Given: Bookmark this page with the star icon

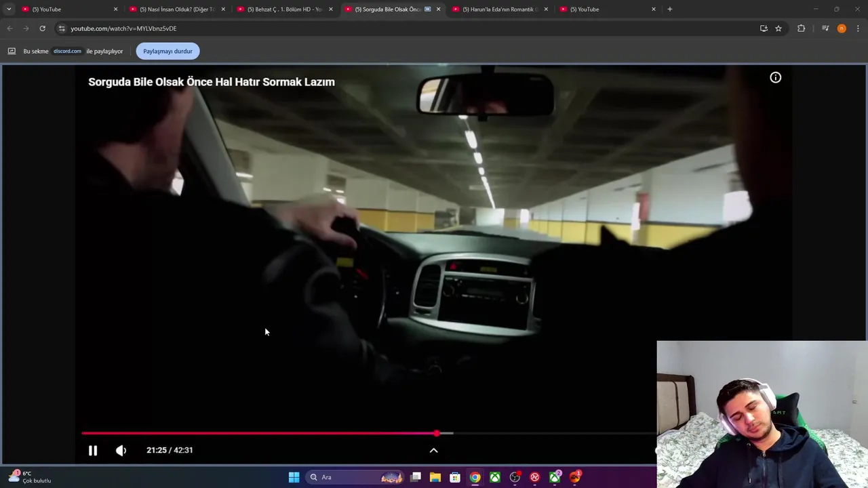Looking at the screenshot, I should coord(778,28).
